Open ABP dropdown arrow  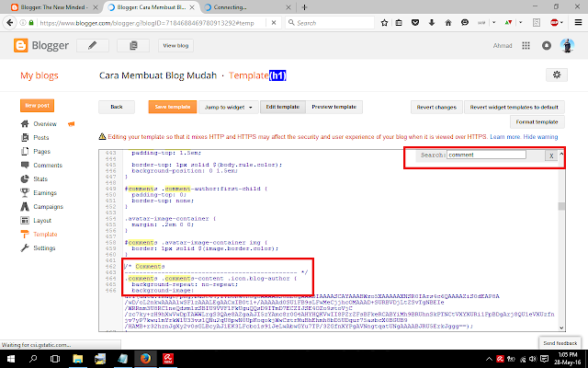tap(561, 23)
